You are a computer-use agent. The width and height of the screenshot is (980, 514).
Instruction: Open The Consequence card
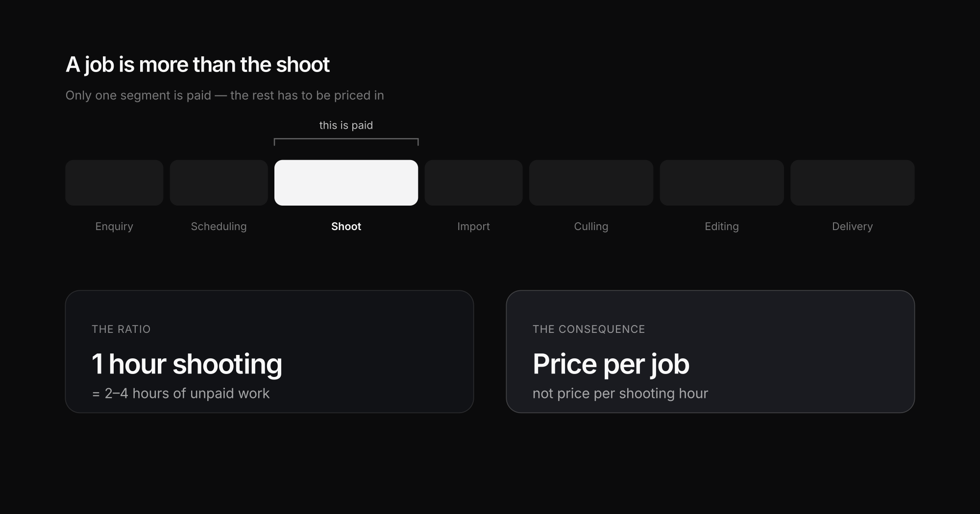point(710,351)
